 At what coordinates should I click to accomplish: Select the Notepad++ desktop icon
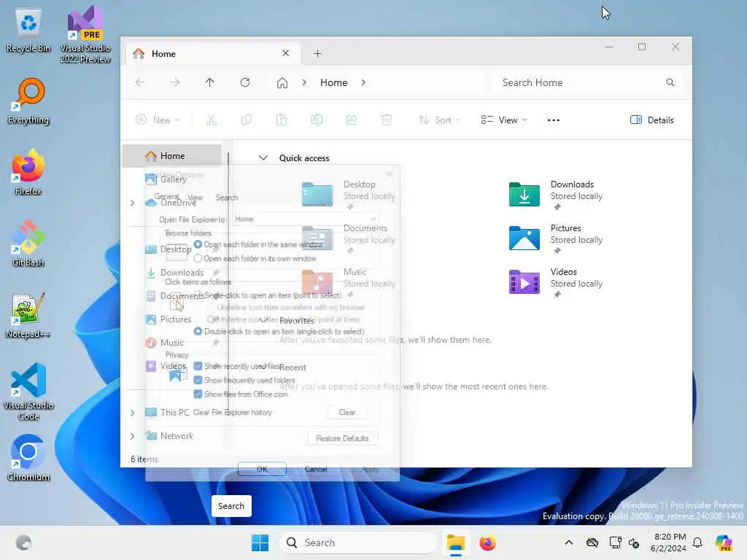point(28,315)
